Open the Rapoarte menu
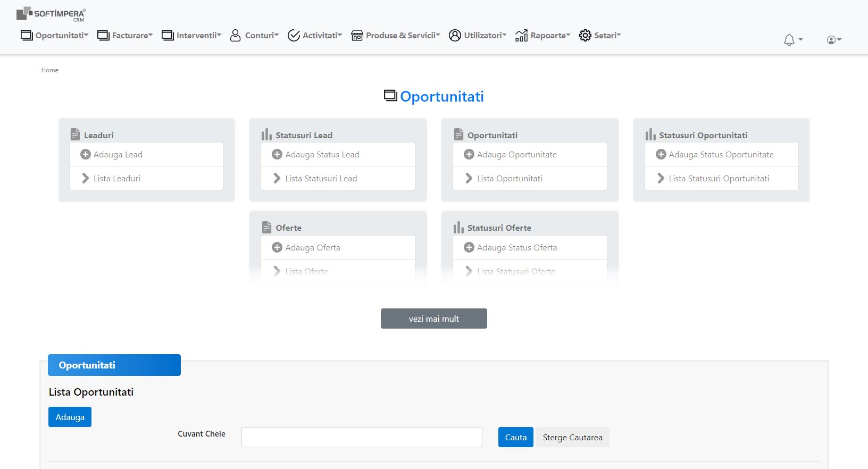 click(x=550, y=35)
